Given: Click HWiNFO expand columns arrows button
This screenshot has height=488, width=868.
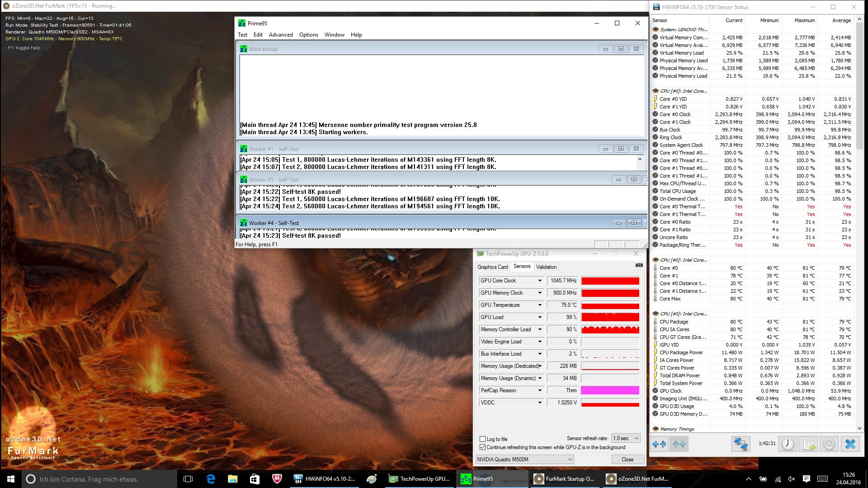Looking at the screenshot, I should 659,444.
